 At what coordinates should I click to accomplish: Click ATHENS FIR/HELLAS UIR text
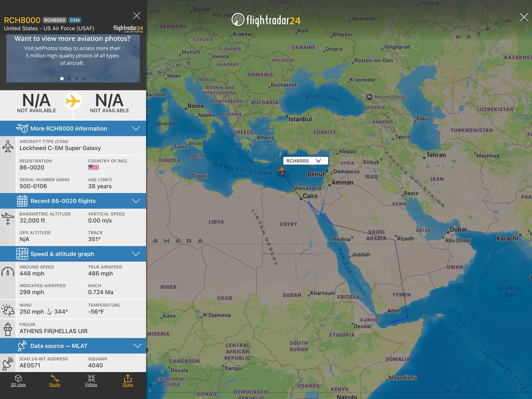54,331
